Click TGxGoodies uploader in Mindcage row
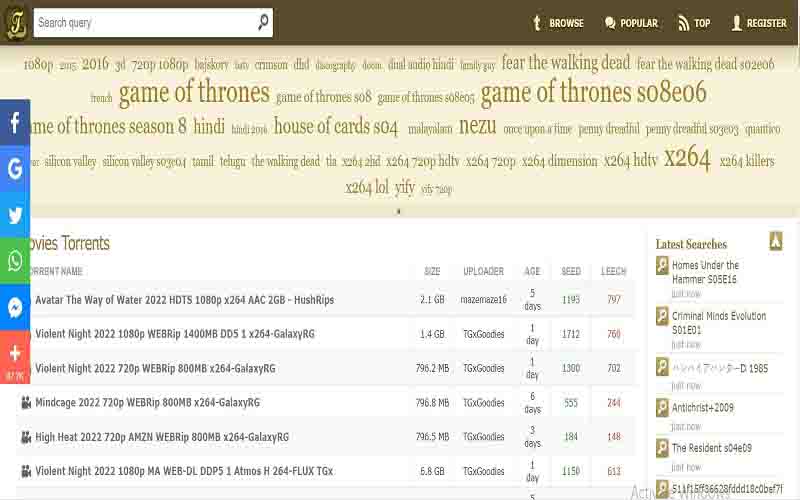800x500 pixels. (x=484, y=403)
